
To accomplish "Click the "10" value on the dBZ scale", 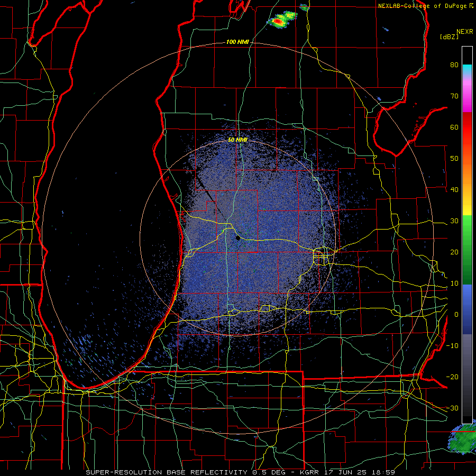I will click(x=454, y=283).
